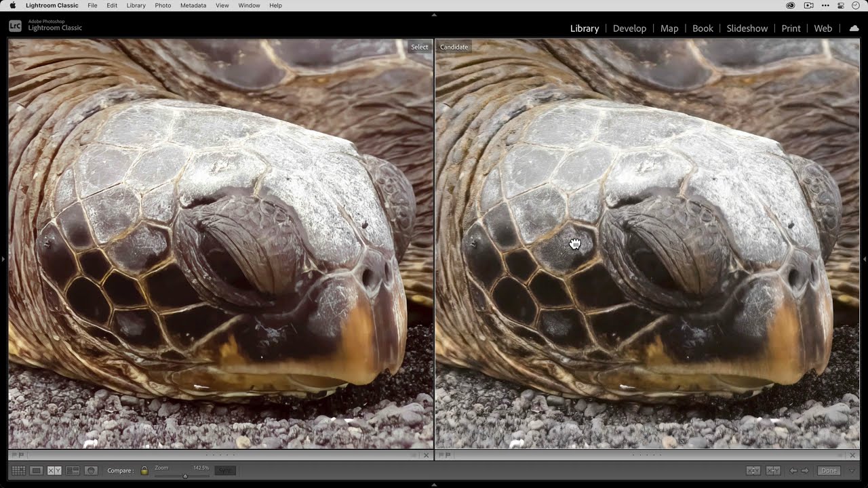Expand the top module panel arrow
The height and width of the screenshot is (488, 868).
(x=434, y=14)
